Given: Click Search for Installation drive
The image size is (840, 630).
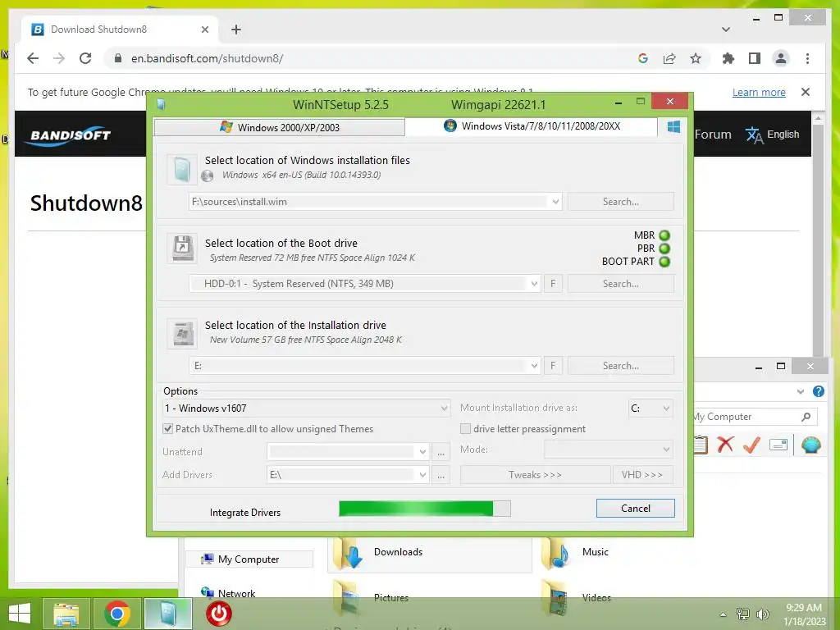Looking at the screenshot, I should point(621,366).
